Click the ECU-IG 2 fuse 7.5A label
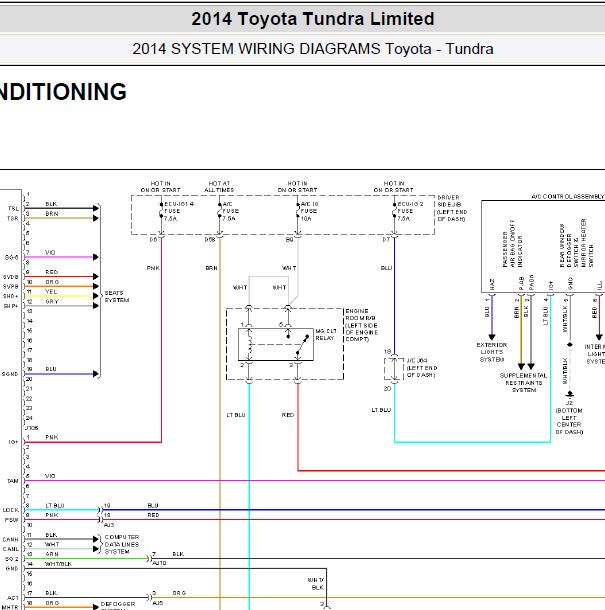This screenshot has height=610, width=605. [410, 211]
